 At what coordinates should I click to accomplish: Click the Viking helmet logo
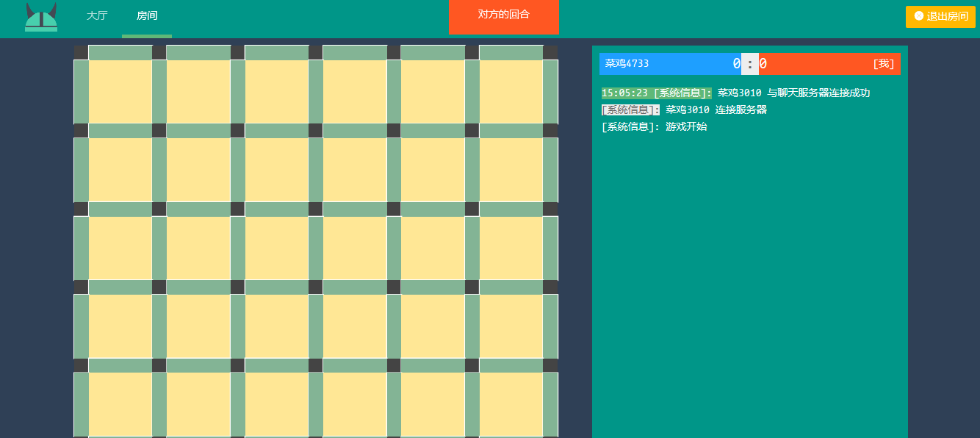(x=41, y=17)
